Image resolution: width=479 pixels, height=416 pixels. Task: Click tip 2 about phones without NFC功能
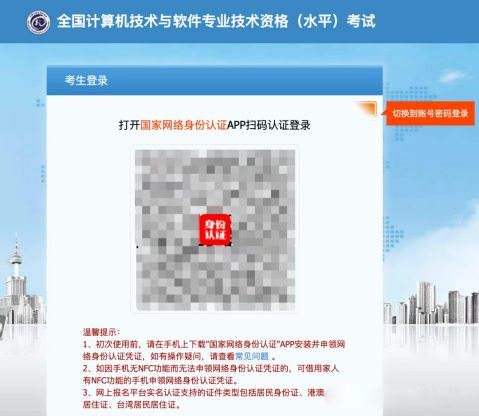(x=211, y=375)
